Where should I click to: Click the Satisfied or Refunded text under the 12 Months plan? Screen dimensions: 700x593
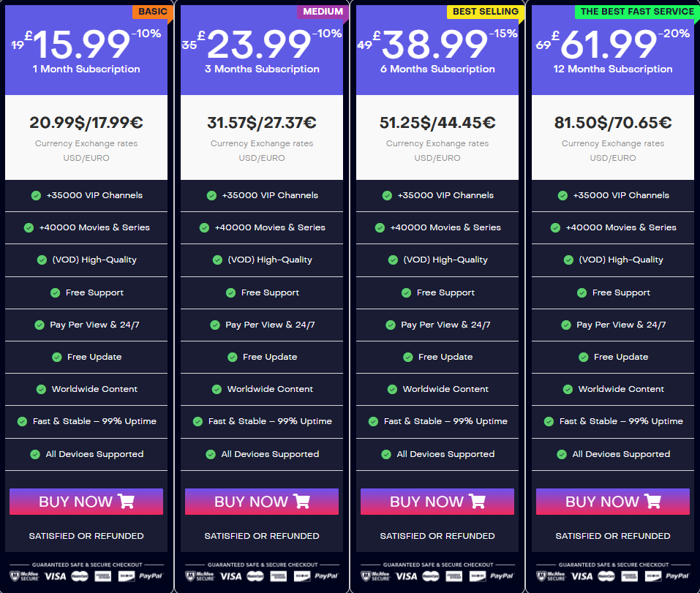(613, 536)
